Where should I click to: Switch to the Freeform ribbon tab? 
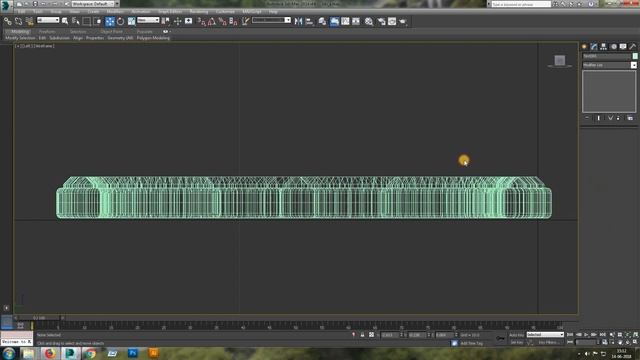click(47, 31)
